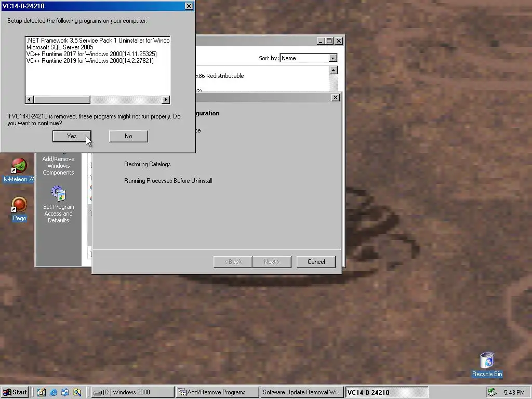The height and width of the screenshot is (399, 532).
Task: Click the Restoring Catalogs step text
Action: click(x=147, y=164)
